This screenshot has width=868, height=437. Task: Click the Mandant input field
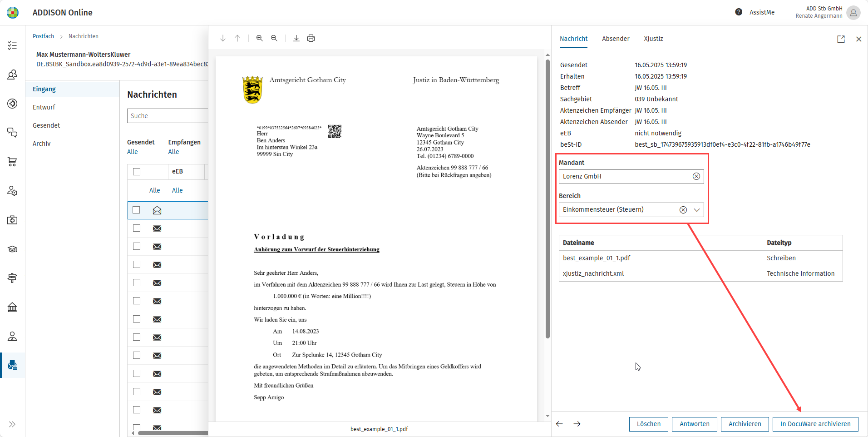click(x=631, y=176)
